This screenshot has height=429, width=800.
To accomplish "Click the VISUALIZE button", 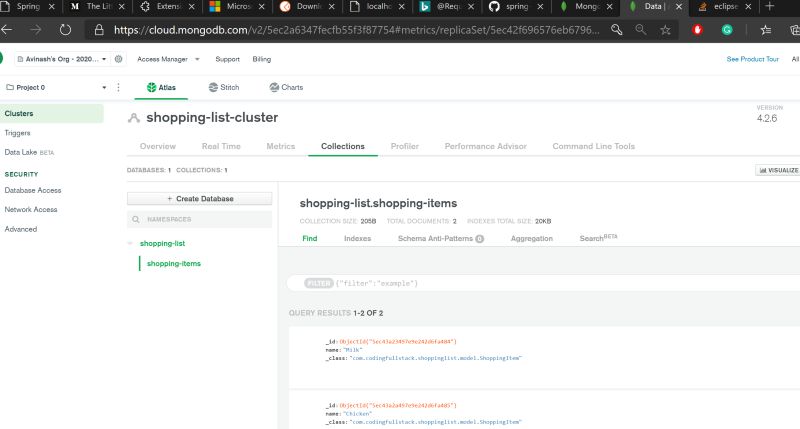I will pos(778,170).
